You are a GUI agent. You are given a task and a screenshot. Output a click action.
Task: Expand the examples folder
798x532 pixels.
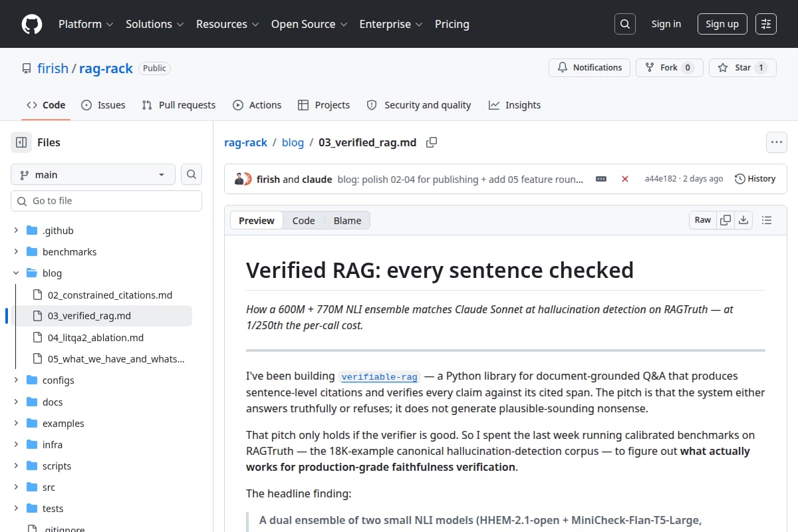point(16,424)
